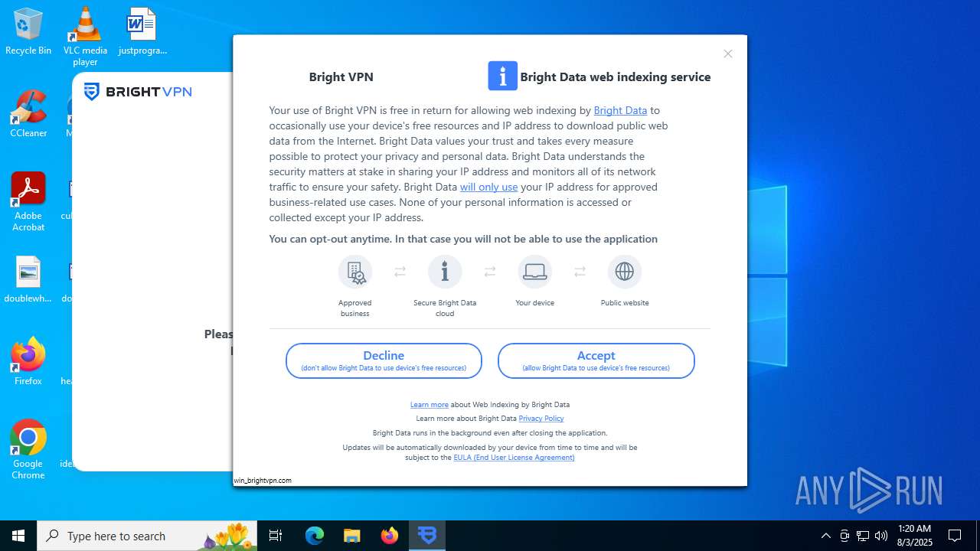Open Task View on taskbar
This screenshot has width=980, height=551.
click(x=276, y=536)
